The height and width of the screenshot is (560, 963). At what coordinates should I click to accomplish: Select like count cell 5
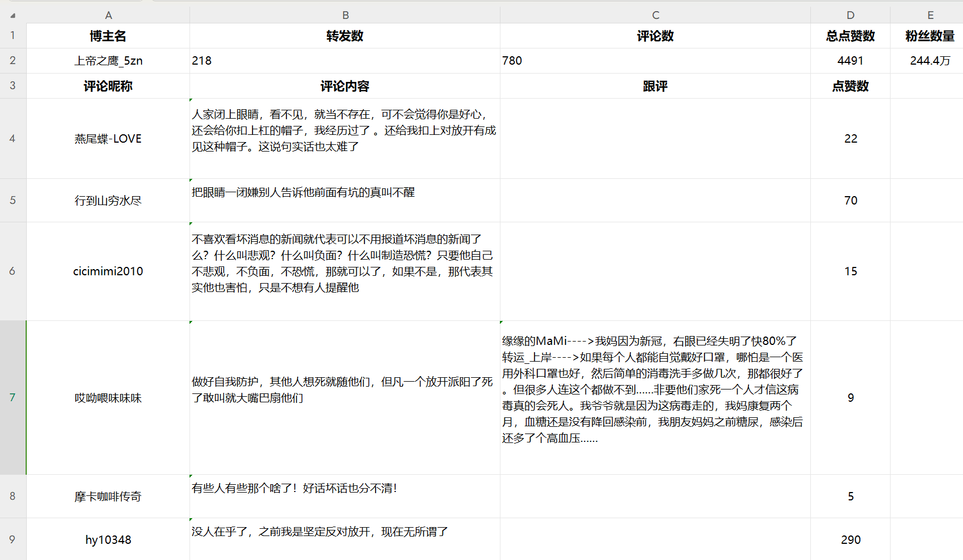click(850, 496)
